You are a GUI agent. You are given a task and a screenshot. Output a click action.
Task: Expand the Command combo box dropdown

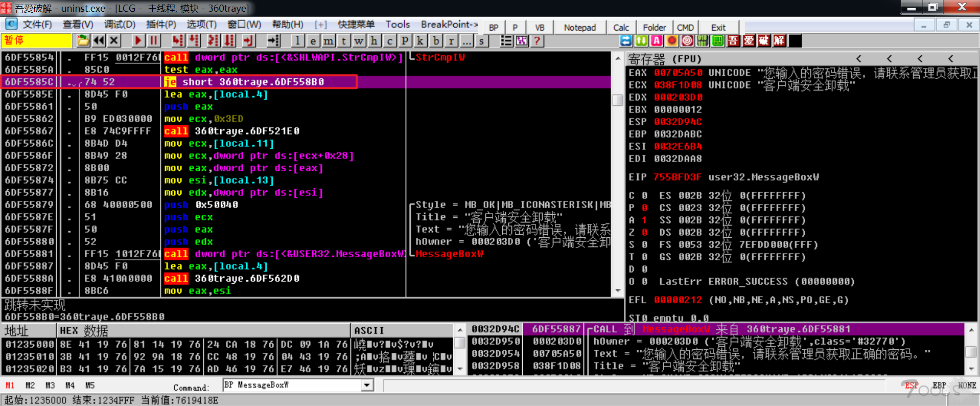coord(367,385)
